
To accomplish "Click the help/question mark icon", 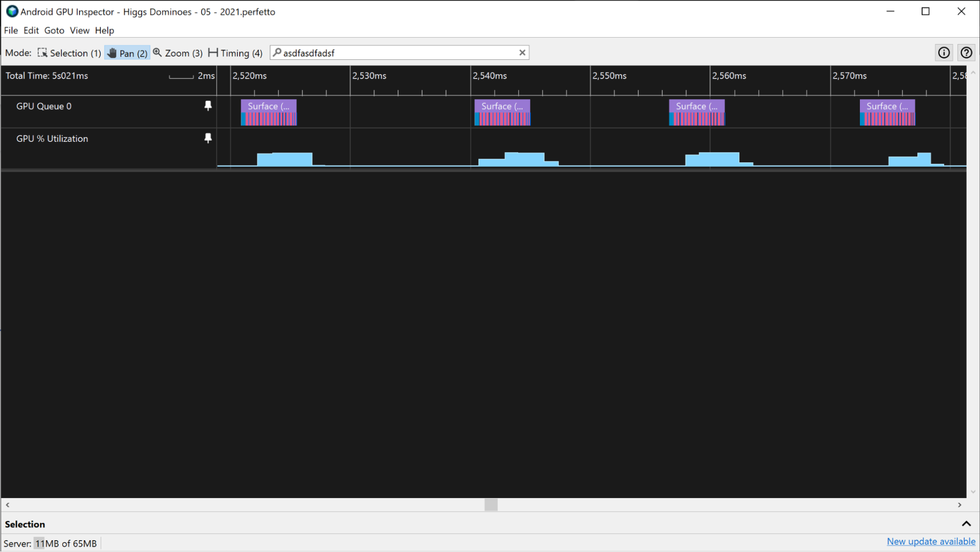I will [967, 53].
